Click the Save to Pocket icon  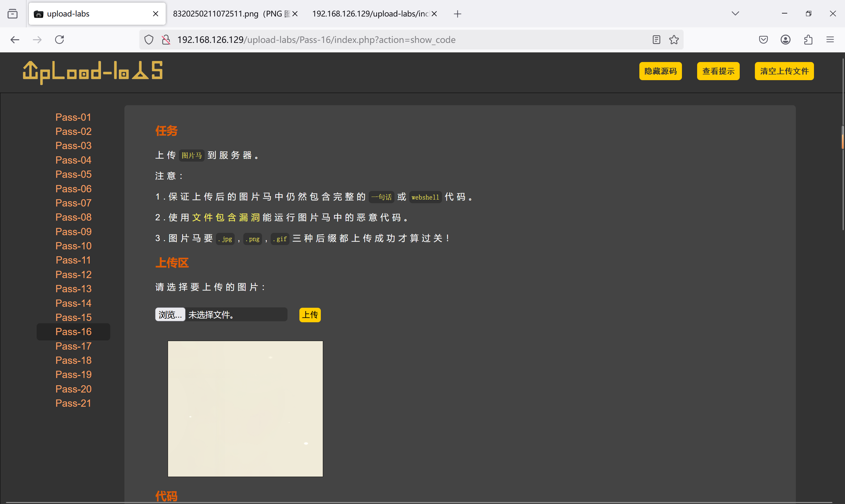[x=763, y=40]
